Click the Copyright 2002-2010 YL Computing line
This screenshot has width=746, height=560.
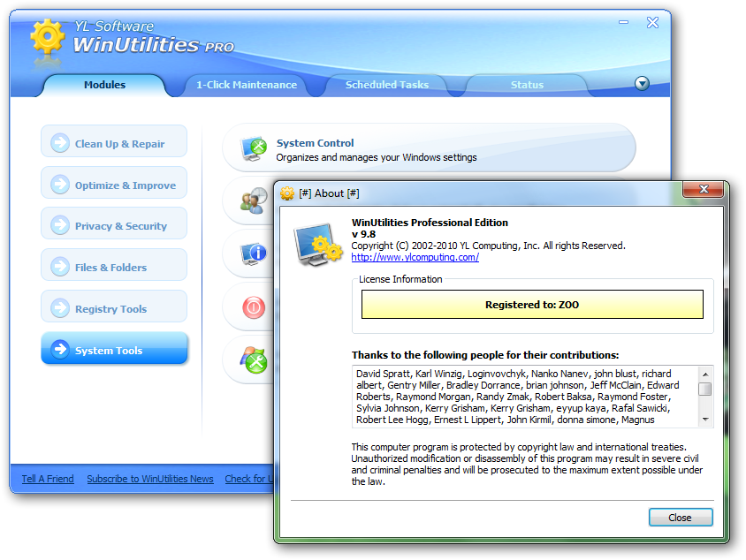[x=488, y=246]
